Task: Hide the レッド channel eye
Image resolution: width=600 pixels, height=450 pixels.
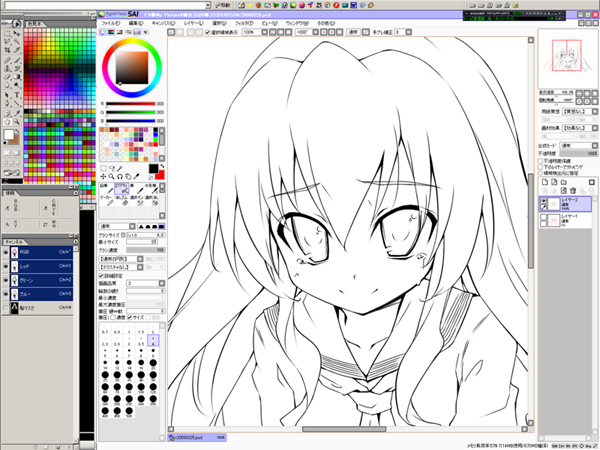Action: click(x=5, y=266)
